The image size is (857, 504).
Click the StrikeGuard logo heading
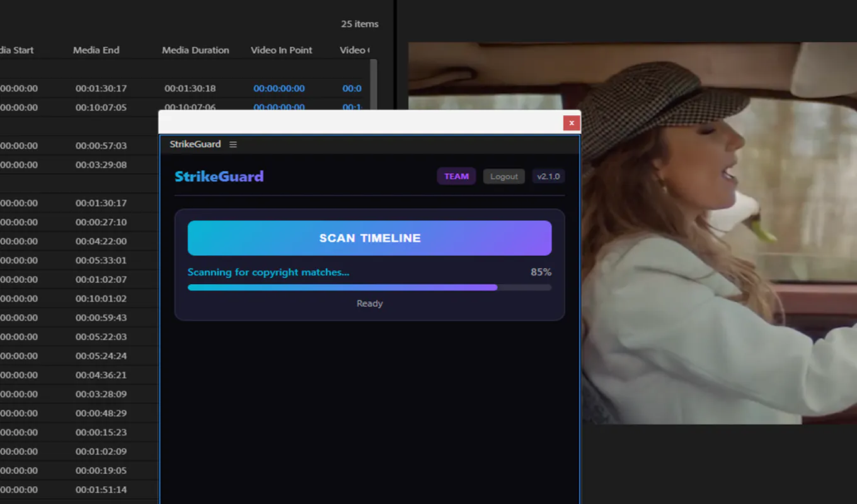(219, 176)
